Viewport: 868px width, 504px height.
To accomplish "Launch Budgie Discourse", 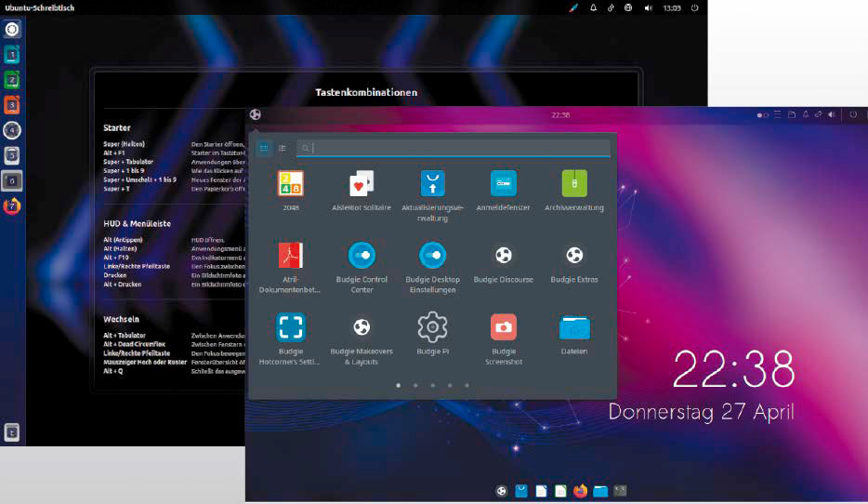I will pyautogui.click(x=503, y=262).
